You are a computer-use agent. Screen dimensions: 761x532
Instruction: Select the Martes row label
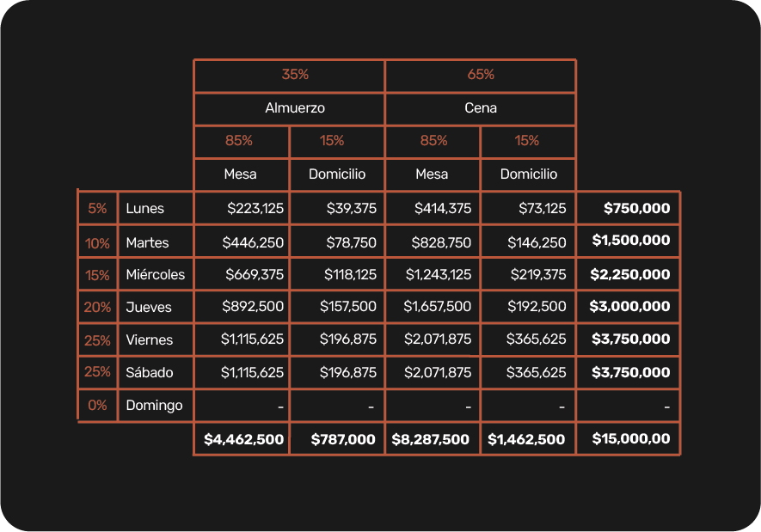click(147, 242)
